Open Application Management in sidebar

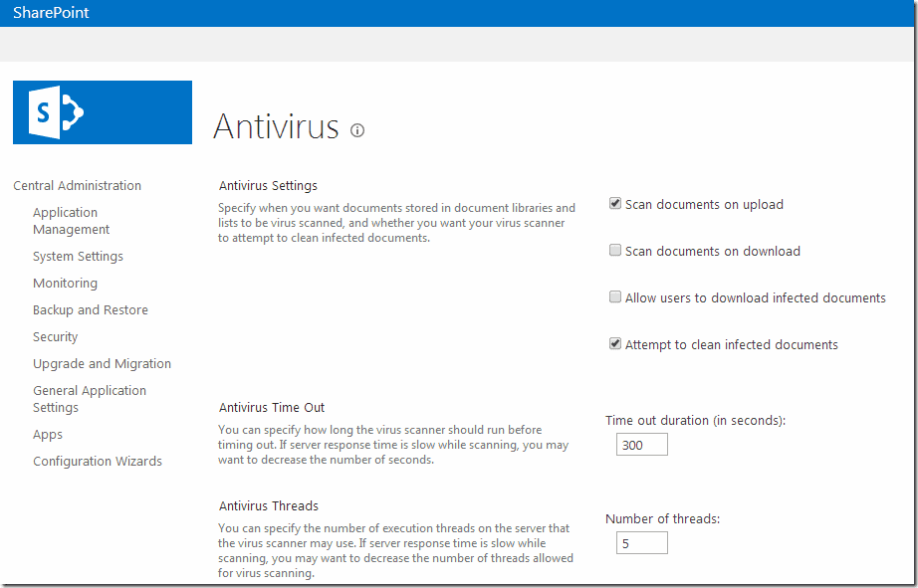point(71,221)
